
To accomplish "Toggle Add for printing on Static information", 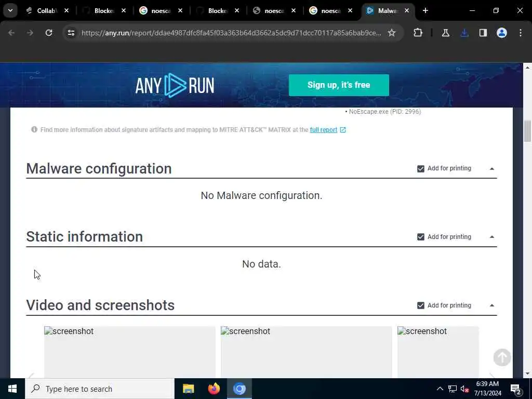I will [x=421, y=237].
